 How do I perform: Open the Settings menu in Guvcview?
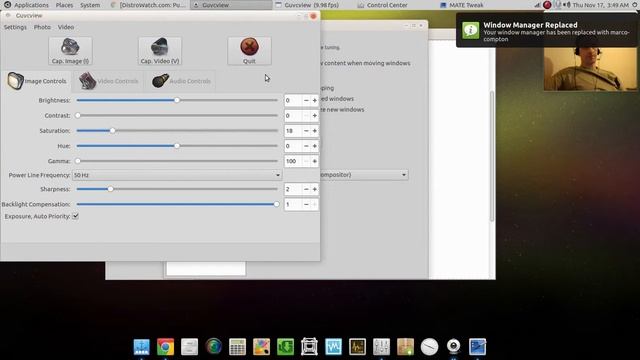point(15,27)
